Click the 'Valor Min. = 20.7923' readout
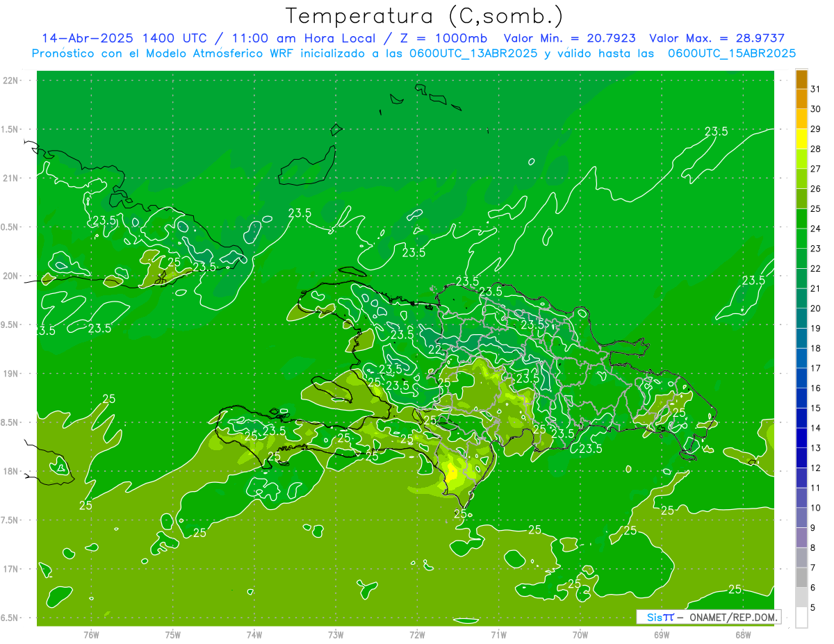This screenshot has width=834, height=644. pyautogui.click(x=569, y=38)
